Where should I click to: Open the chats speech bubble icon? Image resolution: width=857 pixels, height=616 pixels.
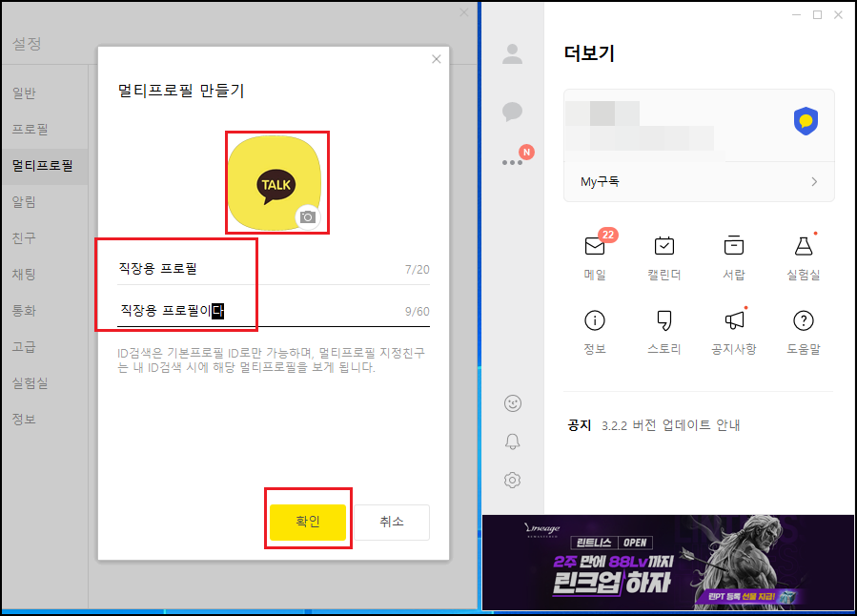[512, 111]
